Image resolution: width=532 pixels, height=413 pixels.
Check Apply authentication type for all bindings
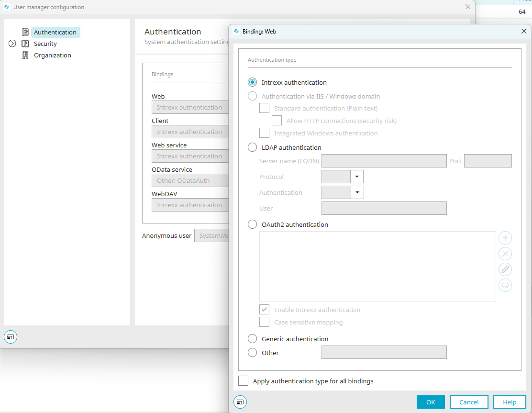coord(243,381)
